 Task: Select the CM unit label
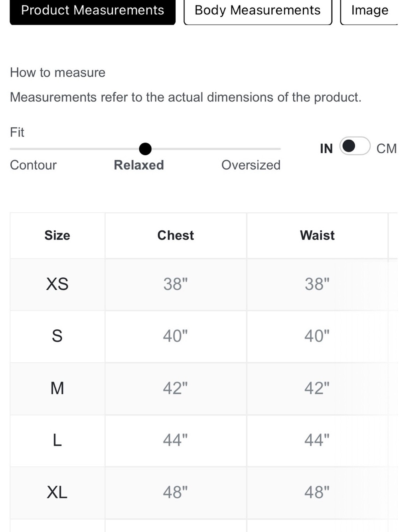point(386,148)
